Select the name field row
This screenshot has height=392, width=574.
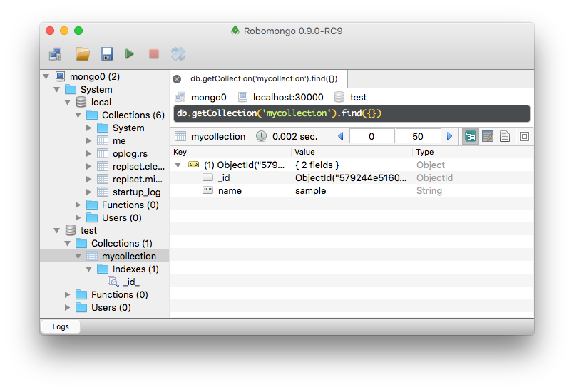(352, 191)
